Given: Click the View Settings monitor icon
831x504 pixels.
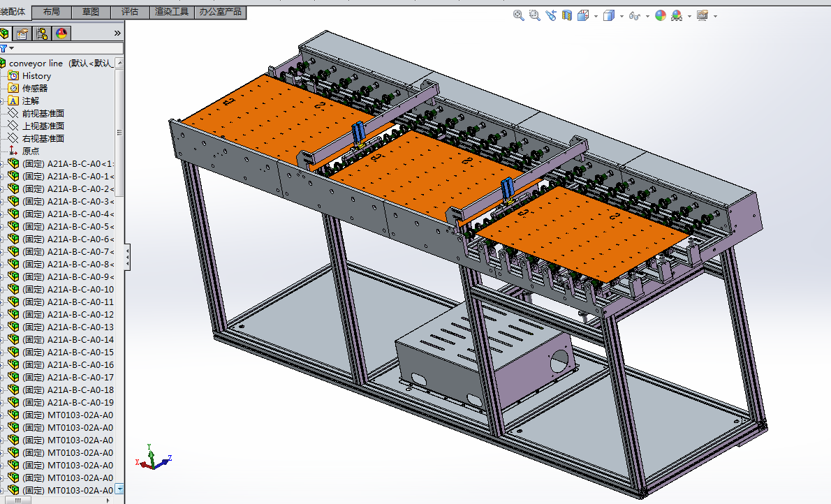Looking at the screenshot, I should tap(703, 16).
